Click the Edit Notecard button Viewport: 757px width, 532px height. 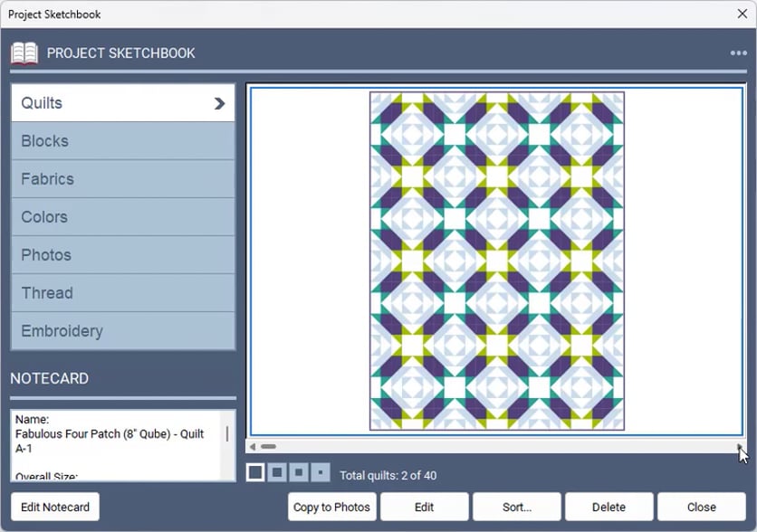pyautogui.click(x=55, y=507)
